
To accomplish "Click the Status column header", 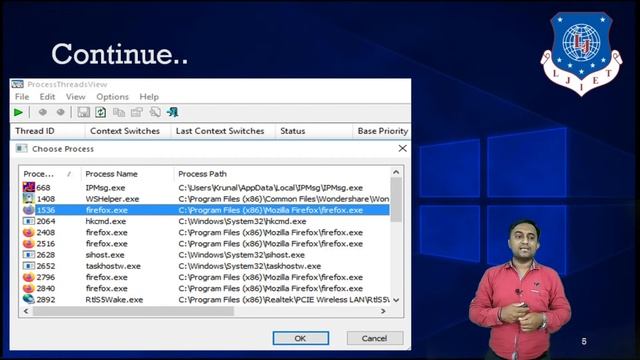I will pos(313,131).
